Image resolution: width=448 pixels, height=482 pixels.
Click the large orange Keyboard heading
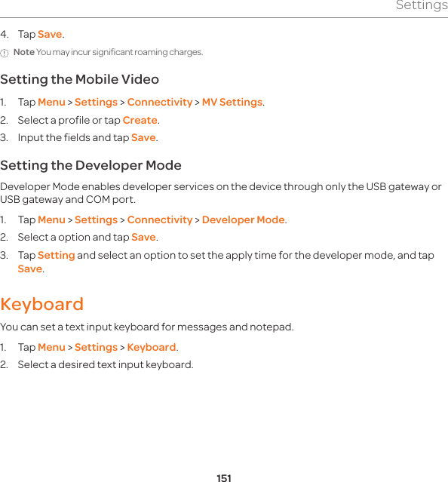click(x=41, y=305)
